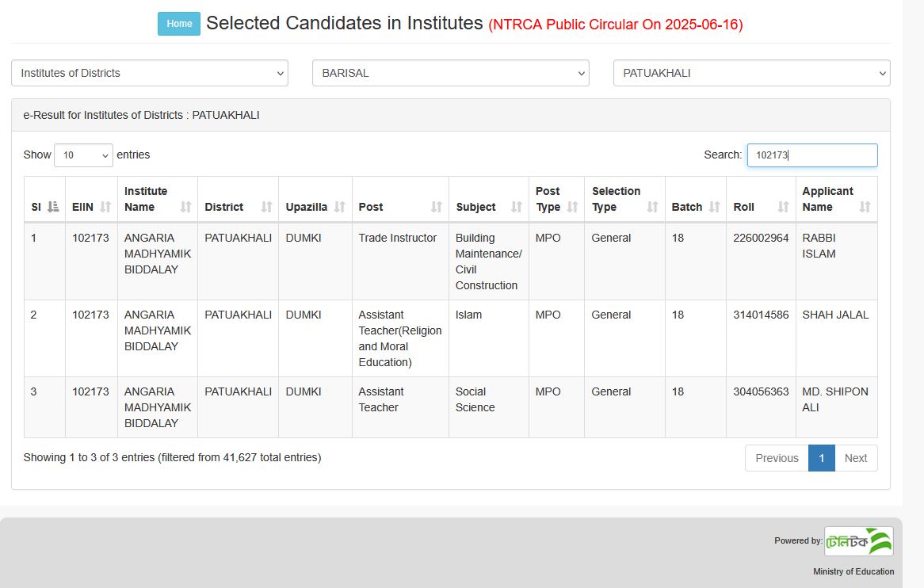Screen dimensions: 924x588
Task: Open the BARISAL division dropdown
Action: (451, 73)
